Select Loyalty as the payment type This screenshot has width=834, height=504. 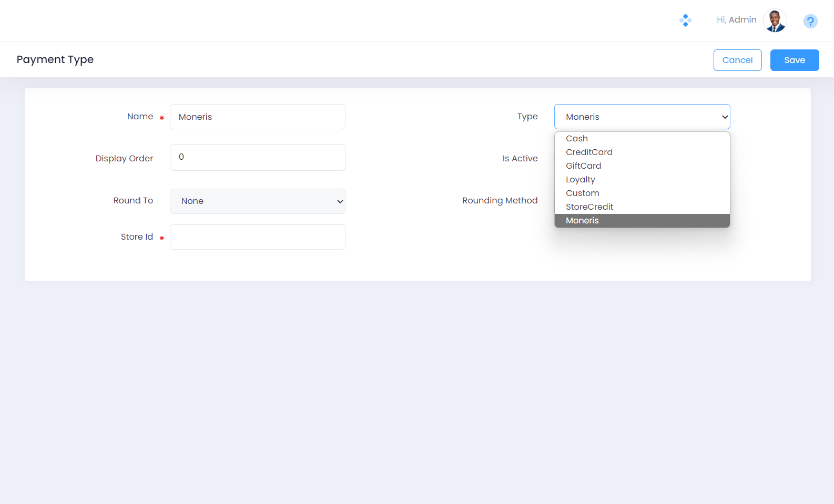point(581,180)
